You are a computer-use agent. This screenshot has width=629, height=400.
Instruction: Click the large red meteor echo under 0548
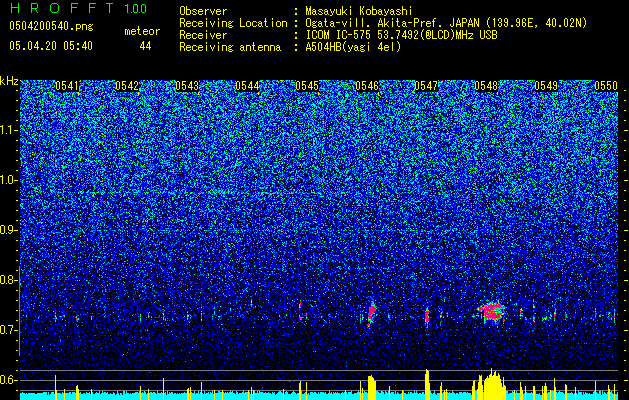(x=492, y=311)
